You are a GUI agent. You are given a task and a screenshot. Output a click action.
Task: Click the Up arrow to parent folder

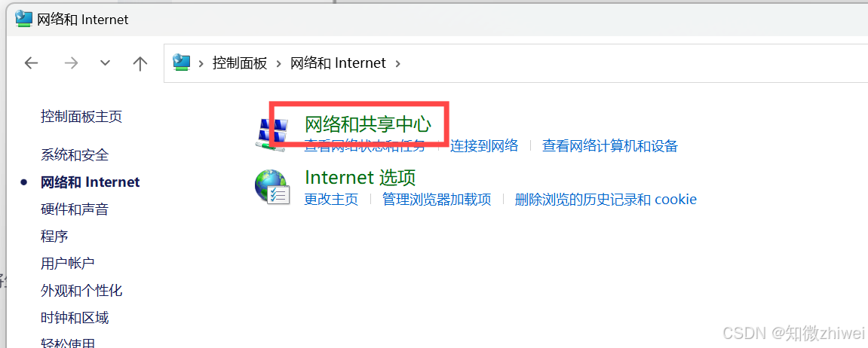tap(140, 63)
